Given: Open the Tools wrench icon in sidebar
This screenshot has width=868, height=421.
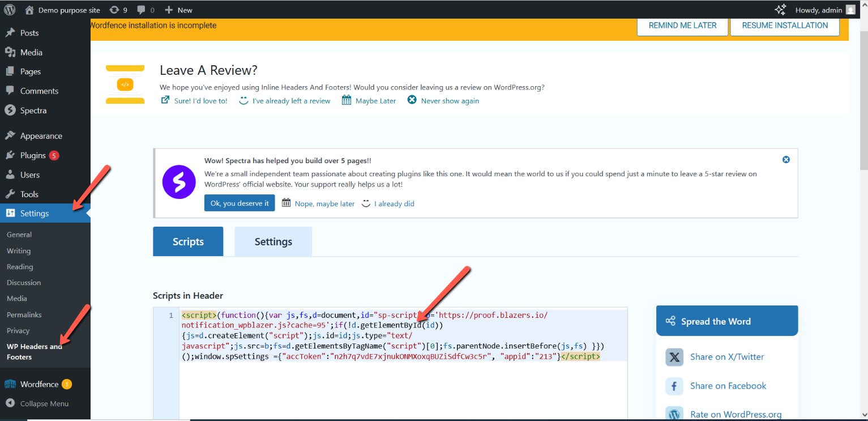Looking at the screenshot, I should point(10,194).
